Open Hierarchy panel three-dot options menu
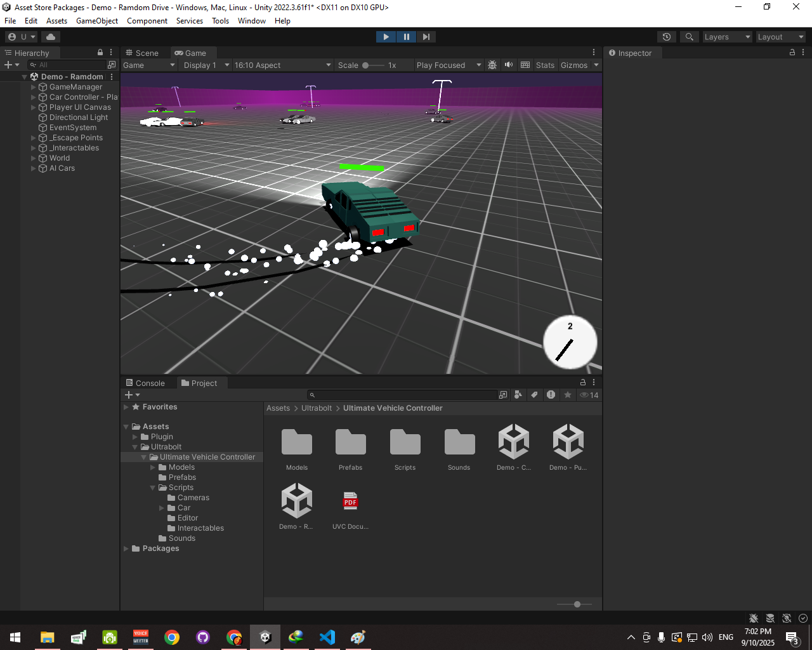The width and height of the screenshot is (812, 650). point(111,53)
